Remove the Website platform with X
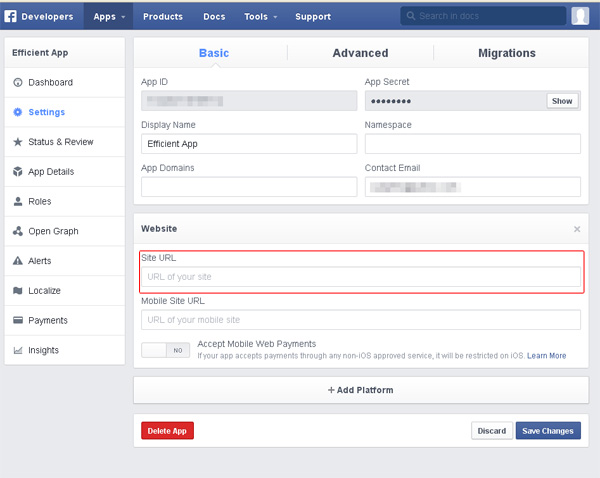Image resolution: width=600 pixels, height=478 pixels. coord(577,229)
